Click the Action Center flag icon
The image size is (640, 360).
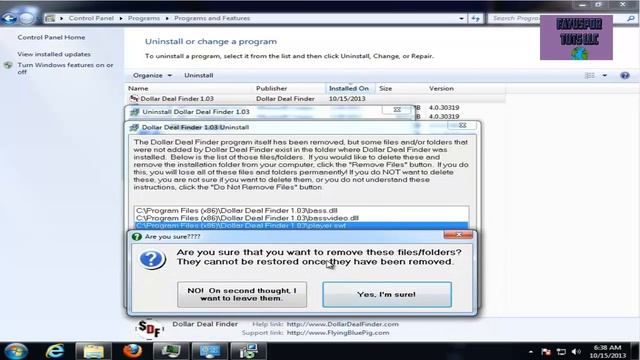pyautogui.click(x=546, y=352)
